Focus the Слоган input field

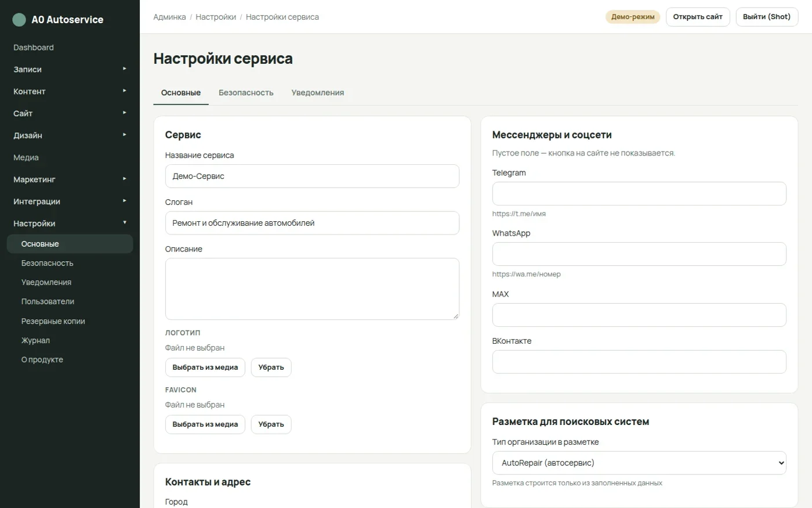pos(312,223)
